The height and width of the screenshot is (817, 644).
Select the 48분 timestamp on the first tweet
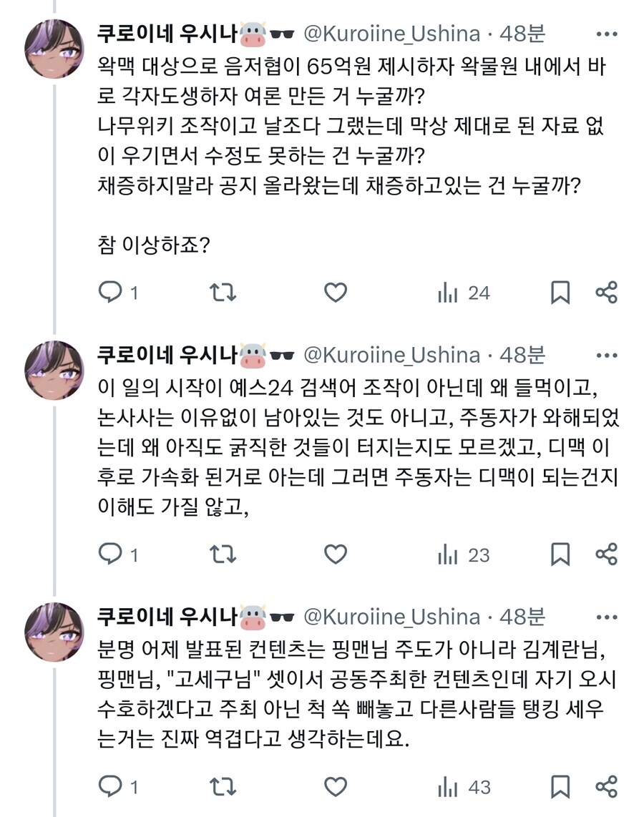524,32
